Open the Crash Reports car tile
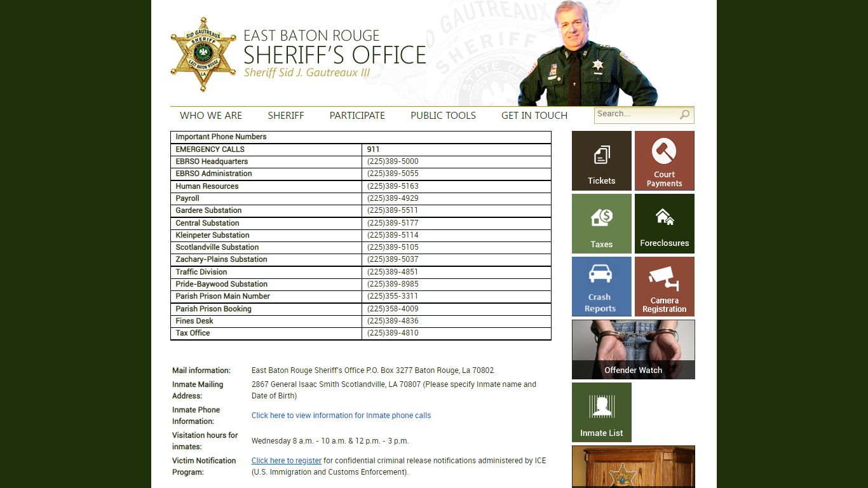 [602, 287]
